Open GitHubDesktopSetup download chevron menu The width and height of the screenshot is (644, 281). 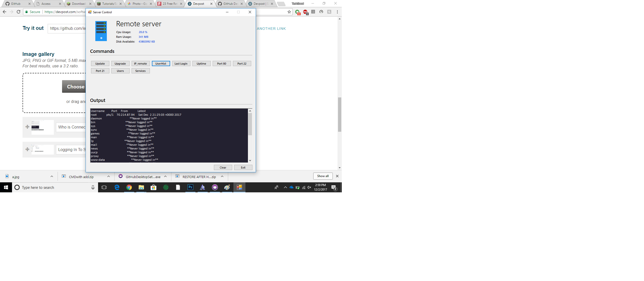tap(165, 176)
